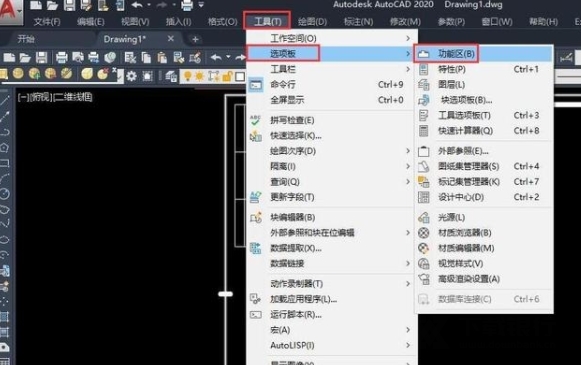Toggle the padlock layer lock icon

(x=227, y=76)
